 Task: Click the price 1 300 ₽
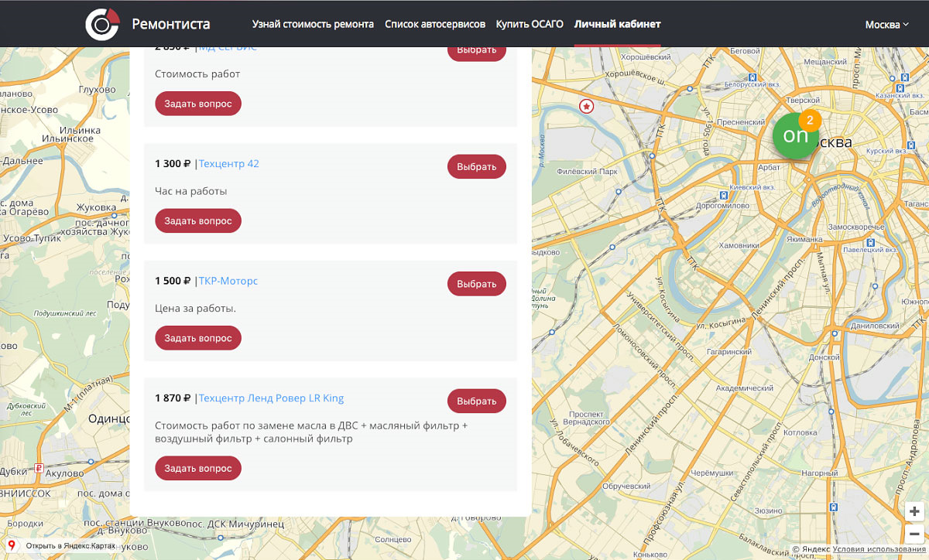coord(173,164)
